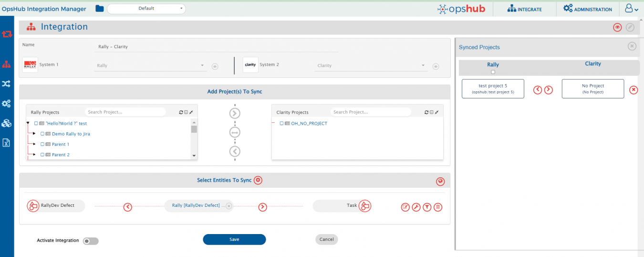Expand the Parent 1 tree node
Viewport: 644px width, 257px height.
point(34,144)
